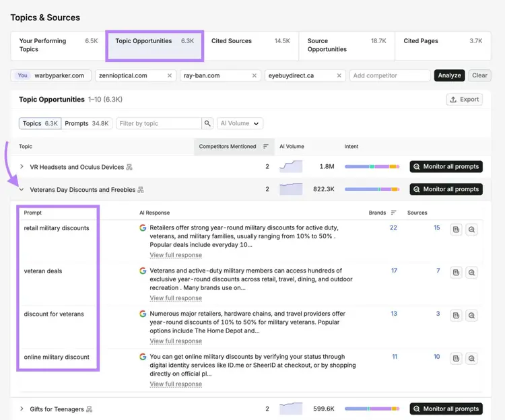
Task: Expand the Gifts for Teenagers row
Action: tap(22, 409)
